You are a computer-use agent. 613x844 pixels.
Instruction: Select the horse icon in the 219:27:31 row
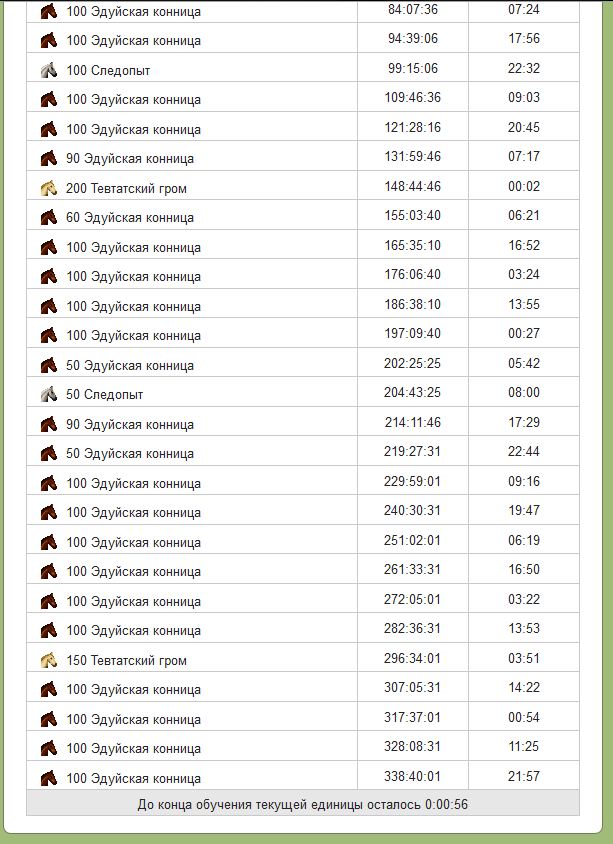49,453
